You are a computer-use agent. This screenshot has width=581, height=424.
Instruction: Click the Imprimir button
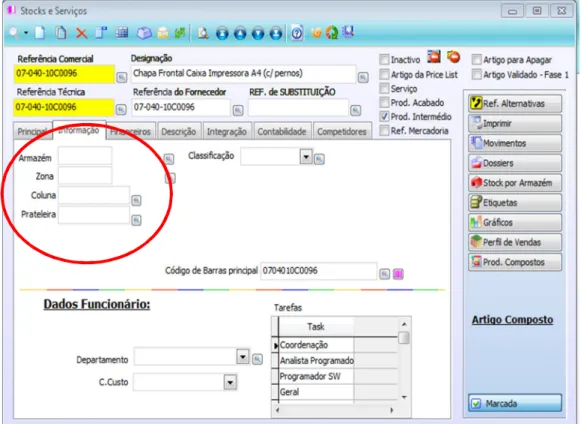pos(515,123)
